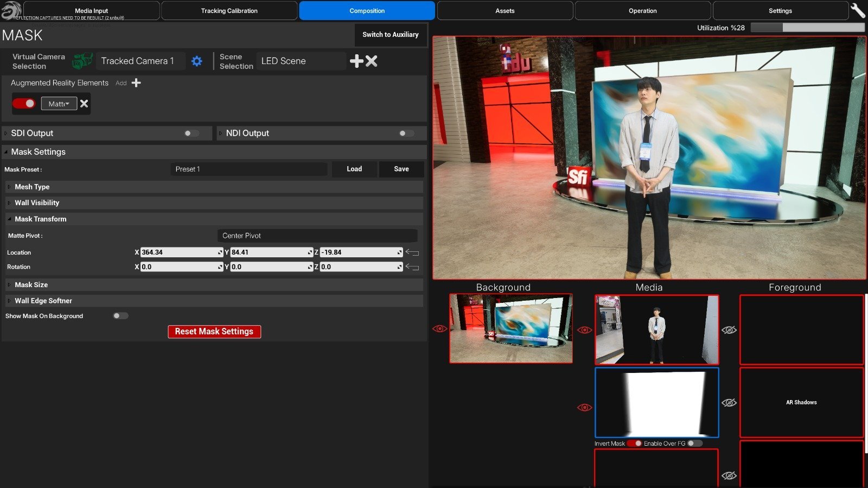Toggle Media thumbnail eye visibility
Viewport: 868px width, 488px height.
(x=584, y=330)
